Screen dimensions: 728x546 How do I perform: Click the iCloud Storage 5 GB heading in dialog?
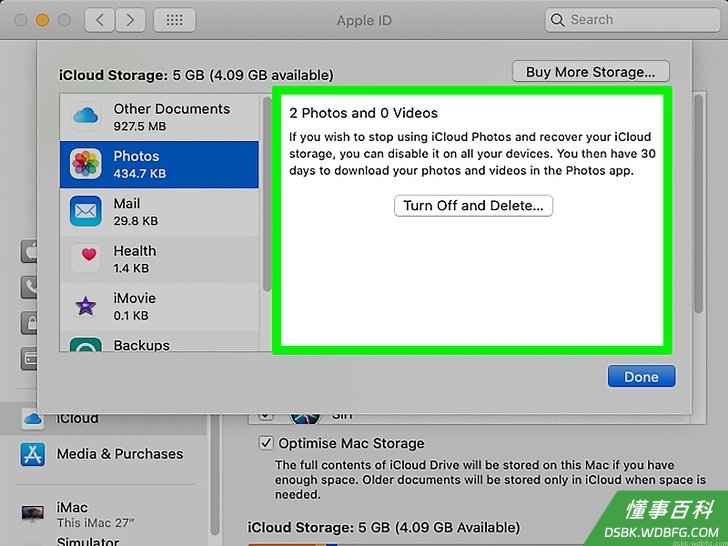[196, 75]
